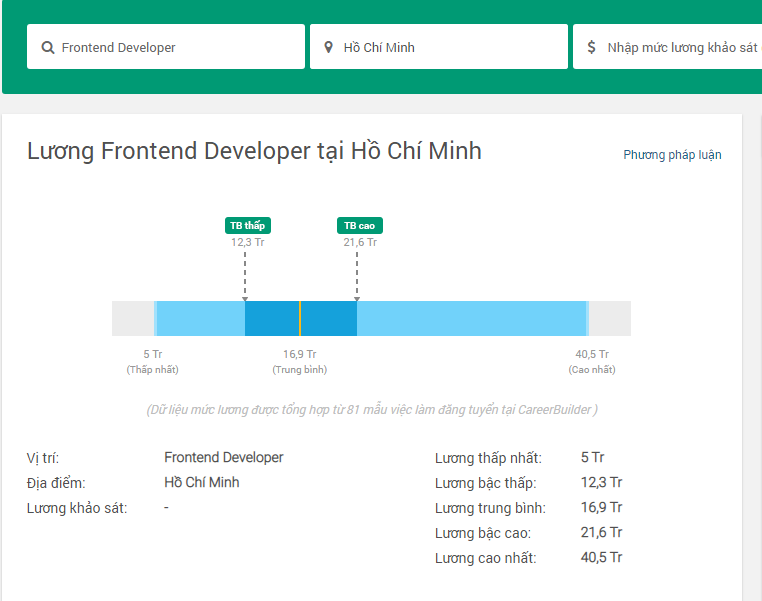The image size is (762, 601).
Task: Click the Lương thấp nhất value 5 Tr
Action: [592, 457]
